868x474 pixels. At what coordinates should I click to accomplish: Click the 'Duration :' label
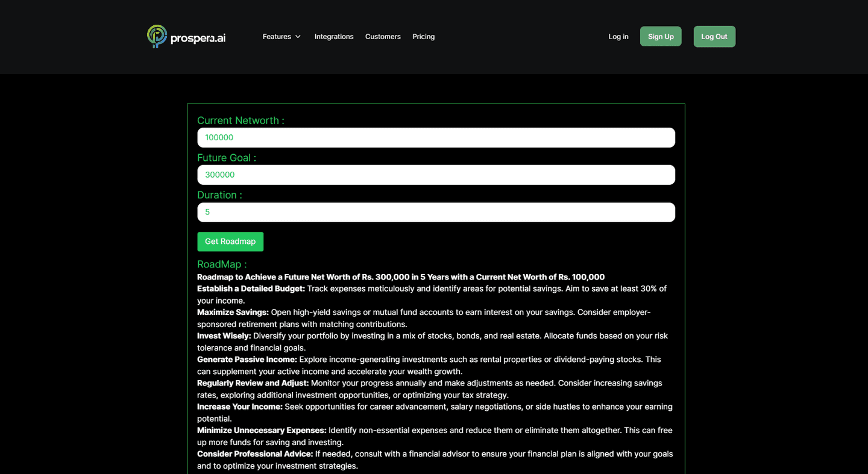click(219, 195)
